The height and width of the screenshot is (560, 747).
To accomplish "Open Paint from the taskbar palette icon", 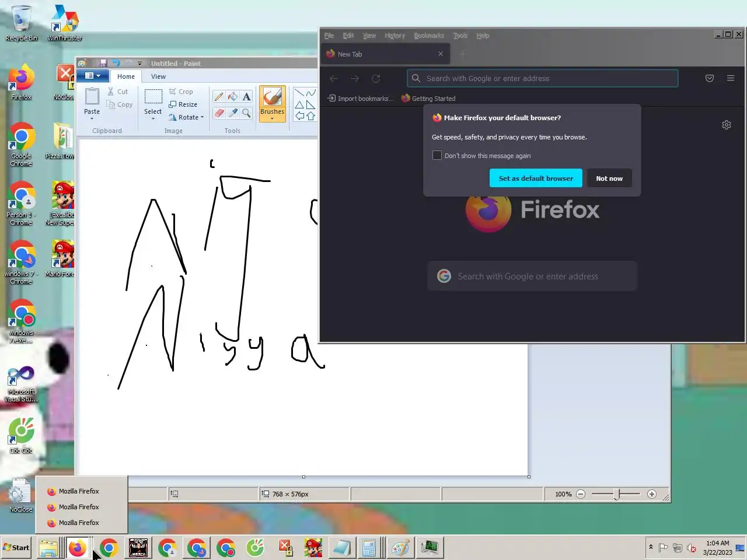I will click(400, 548).
